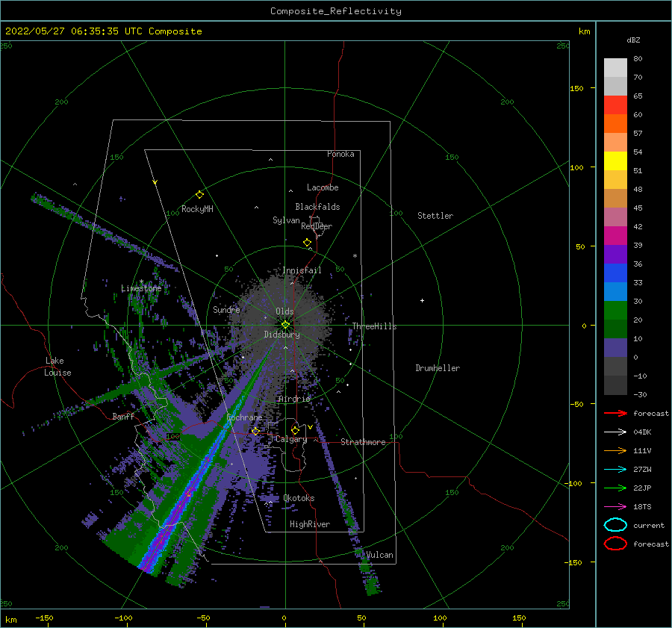Click the yellow radar site marker at Didsbury
Image resolution: width=672 pixels, height=628 pixels.
(x=285, y=325)
